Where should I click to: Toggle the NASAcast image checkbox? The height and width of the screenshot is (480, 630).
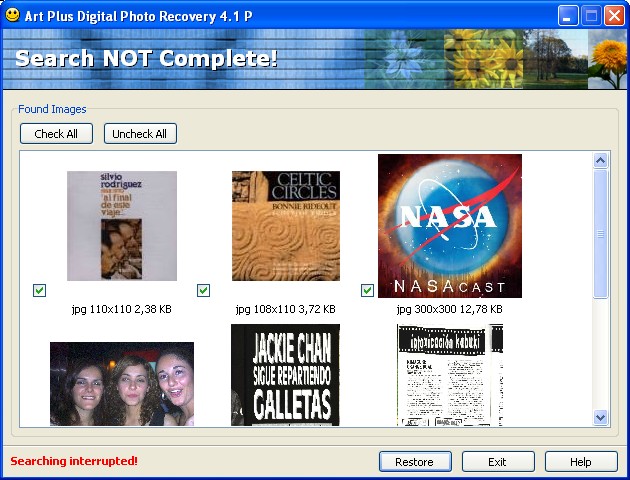coord(367,290)
